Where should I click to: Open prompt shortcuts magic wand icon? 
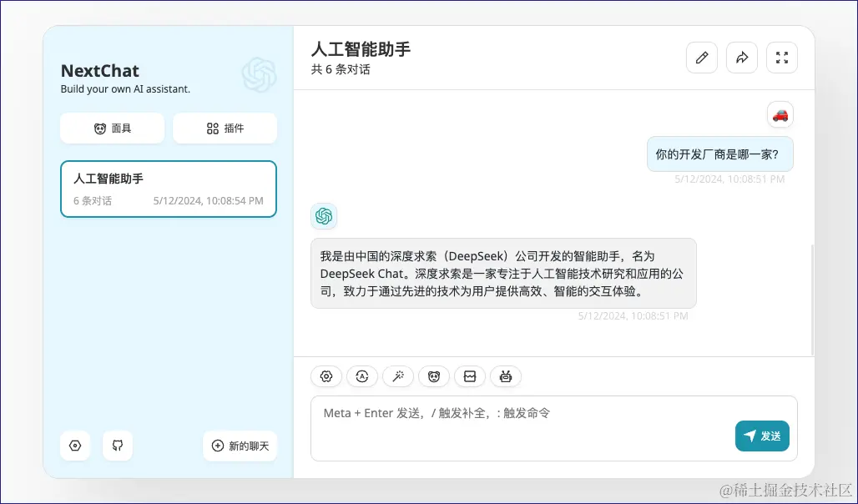398,376
